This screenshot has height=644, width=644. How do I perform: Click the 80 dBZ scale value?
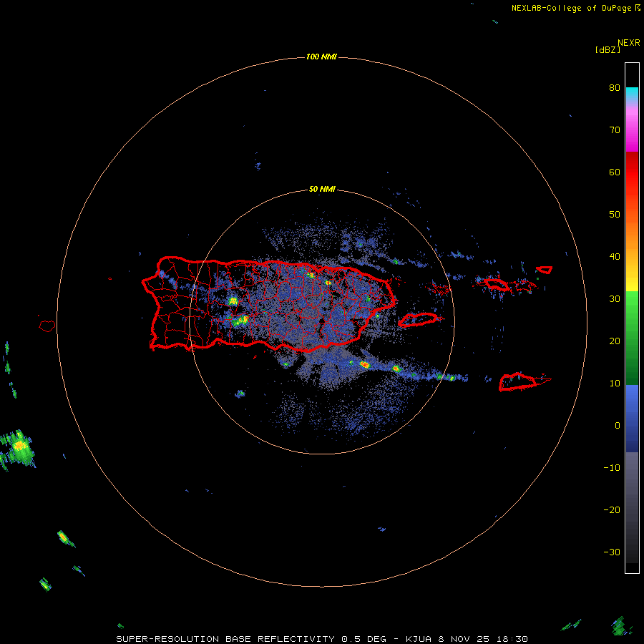[x=615, y=88]
